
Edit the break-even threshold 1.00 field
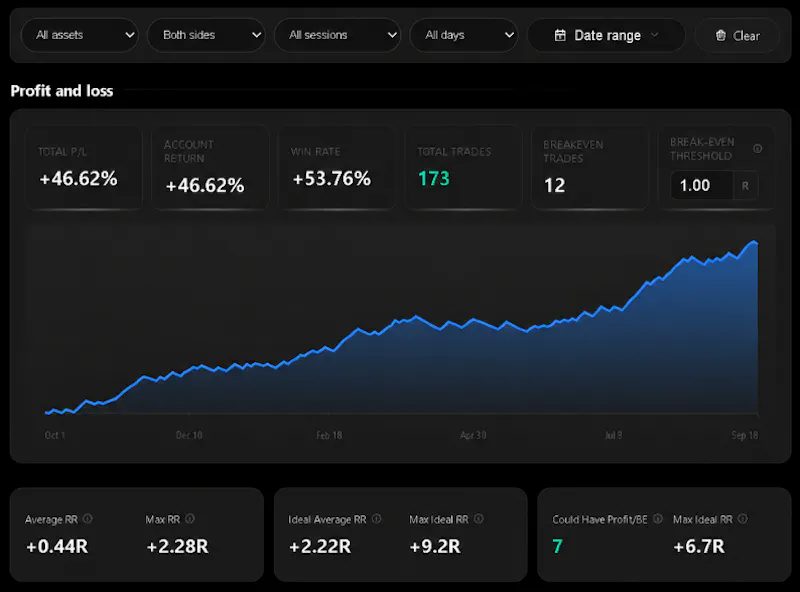tap(702, 185)
